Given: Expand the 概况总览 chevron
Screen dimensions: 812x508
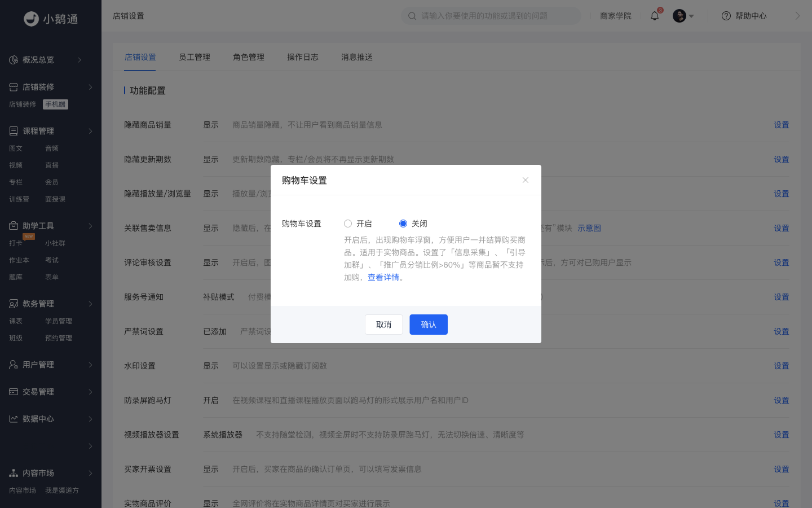Looking at the screenshot, I should pyautogui.click(x=80, y=60).
